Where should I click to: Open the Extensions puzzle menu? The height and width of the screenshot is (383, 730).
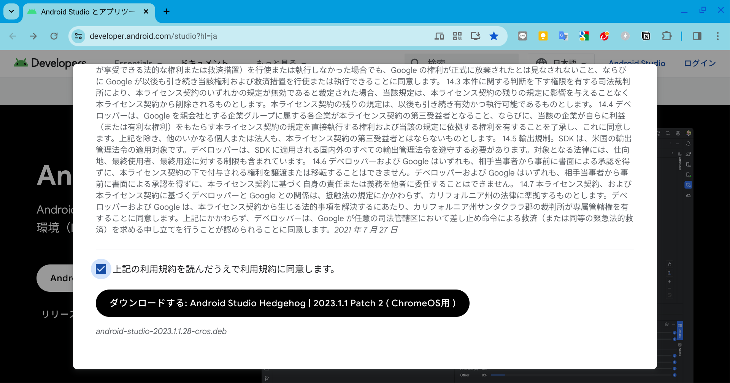[x=667, y=36]
